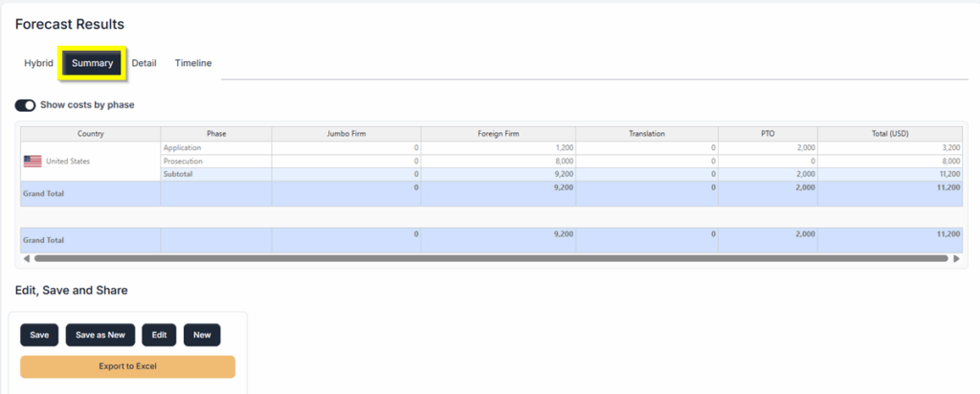
Task: Click the Save as New button
Action: (100, 335)
